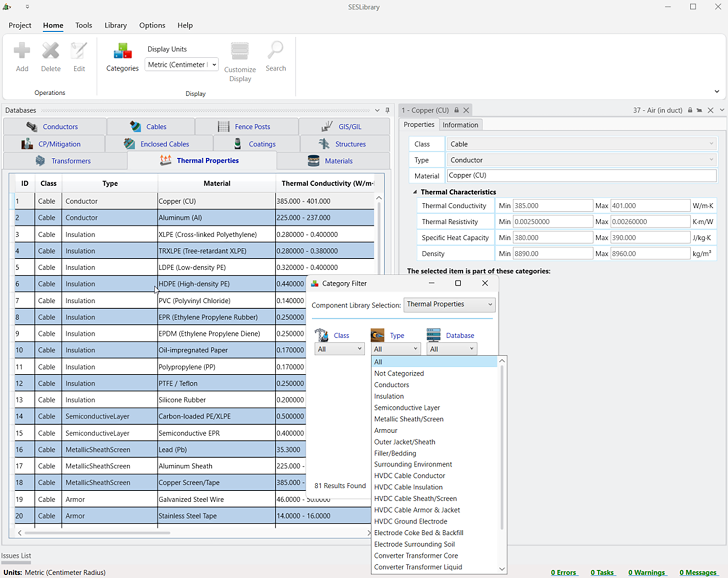
Task: Choose Semiconductive Layer in Type list
Action: pos(407,408)
